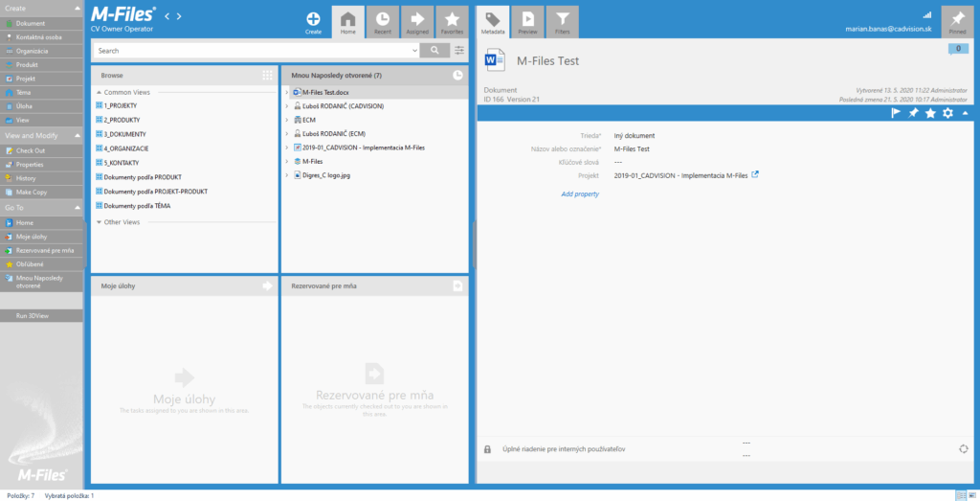
Task: Switch to details view icon in status bar
Action: [962, 495]
